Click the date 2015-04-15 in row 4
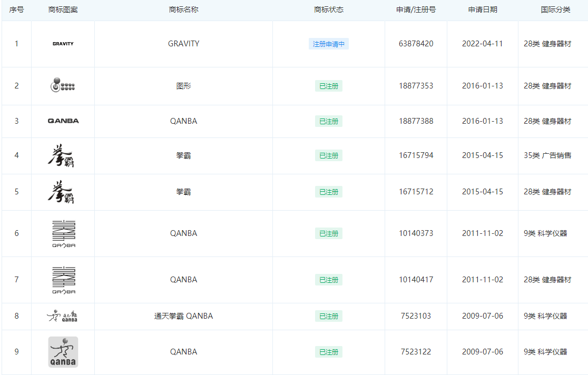This screenshot has width=588, height=375. pos(483,155)
